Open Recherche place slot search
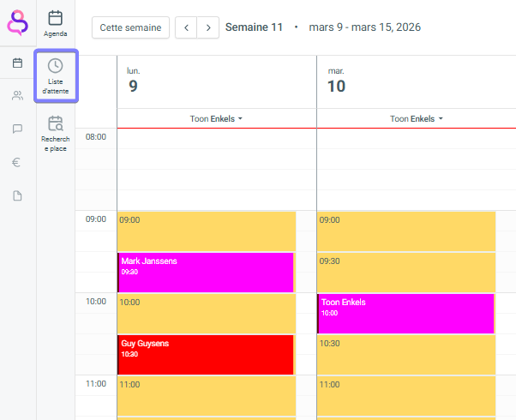 [56, 133]
